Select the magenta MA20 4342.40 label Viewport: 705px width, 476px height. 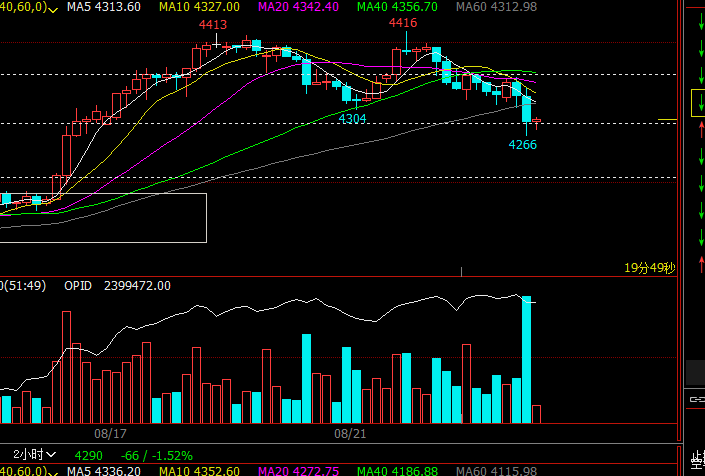(298, 7)
